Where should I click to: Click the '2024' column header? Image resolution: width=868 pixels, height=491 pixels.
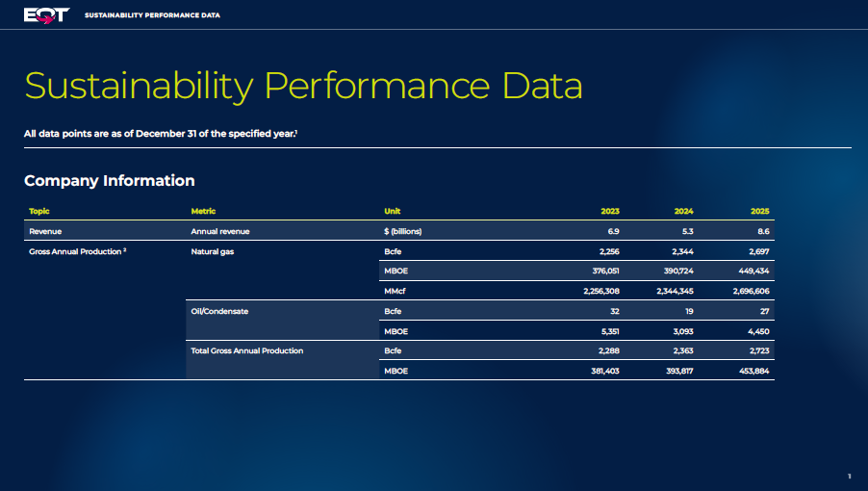click(683, 211)
